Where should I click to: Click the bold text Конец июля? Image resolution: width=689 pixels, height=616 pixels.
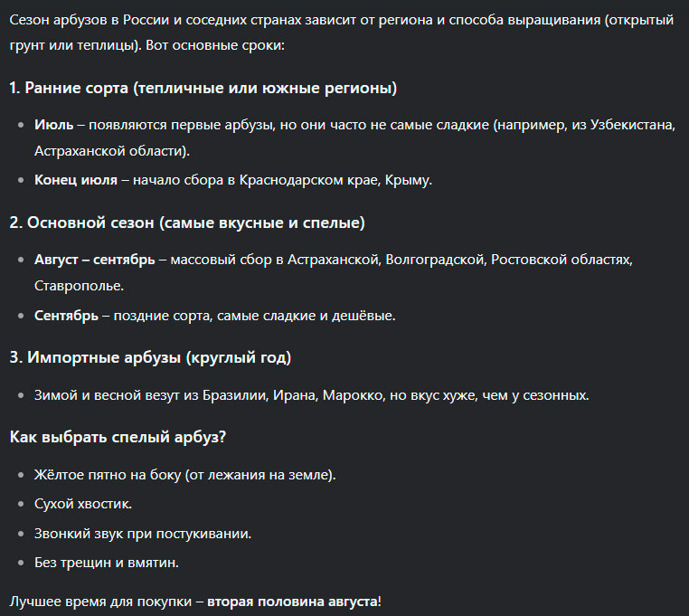coord(76,180)
